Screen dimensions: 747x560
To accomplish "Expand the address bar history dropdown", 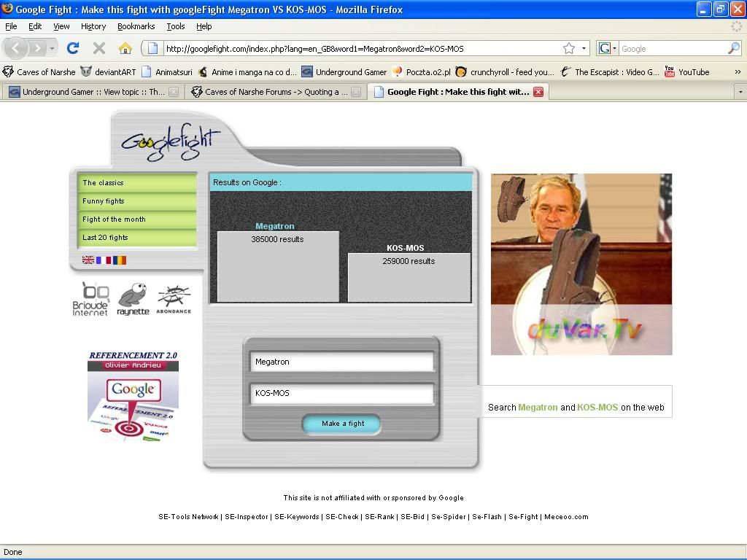I will 584,49.
